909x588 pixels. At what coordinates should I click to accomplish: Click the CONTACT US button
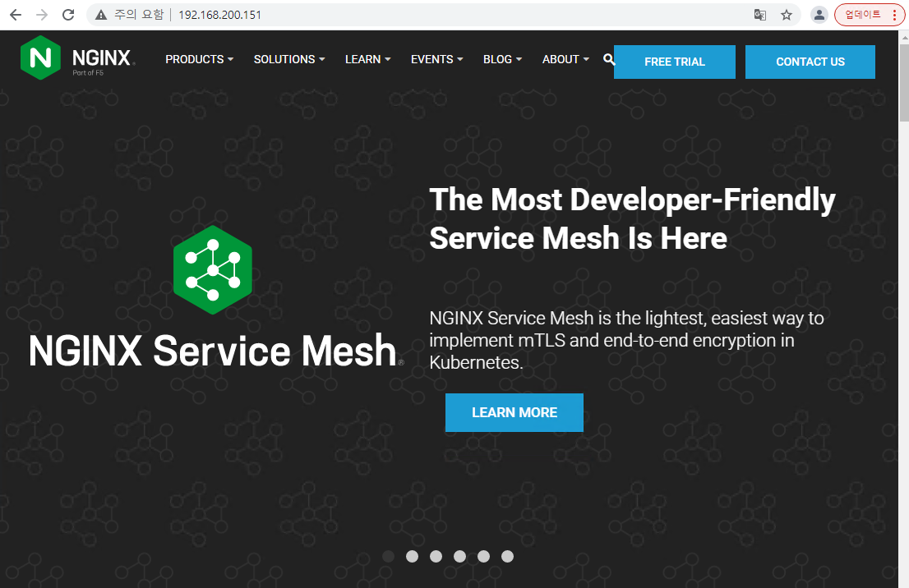tap(810, 62)
